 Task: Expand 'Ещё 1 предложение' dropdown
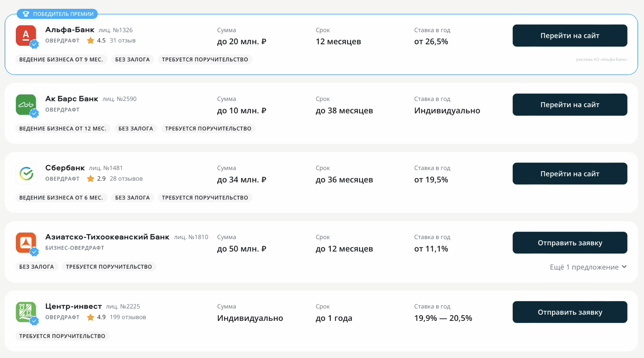point(588,267)
